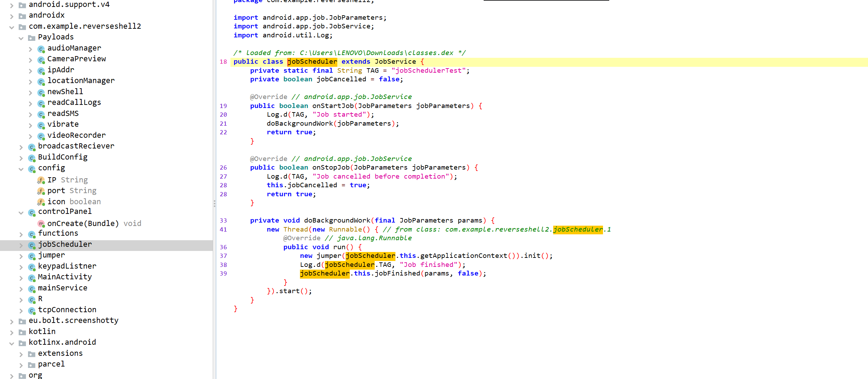868x379 pixels.
Task: Select the port String field
Action: [x=72, y=191]
